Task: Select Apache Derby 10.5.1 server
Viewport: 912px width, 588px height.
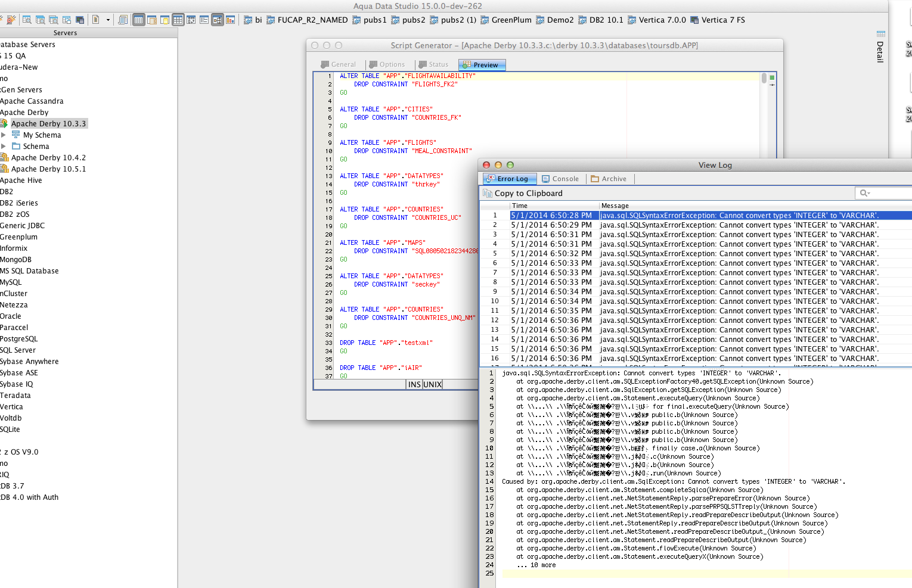Action: coord(48,169)
